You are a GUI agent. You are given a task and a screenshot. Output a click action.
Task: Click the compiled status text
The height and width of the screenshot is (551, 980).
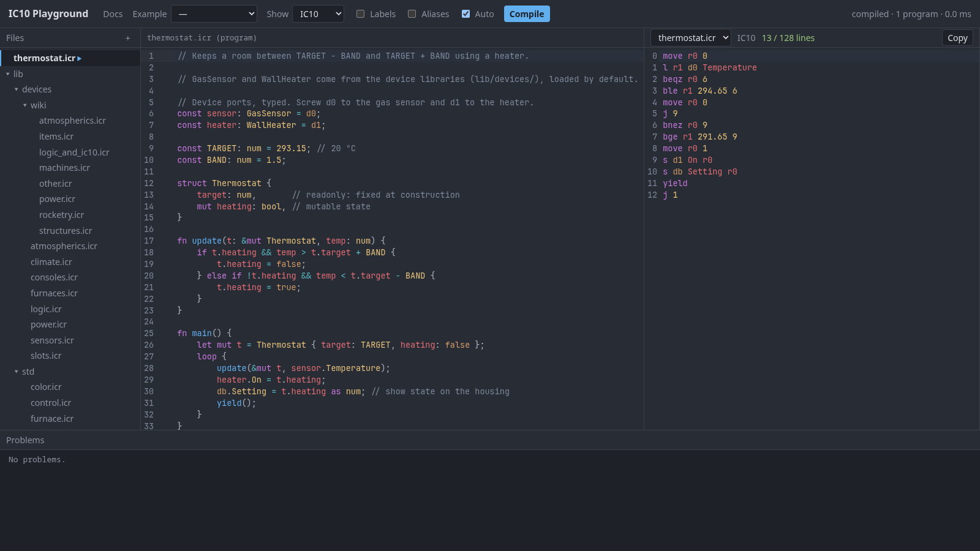pyautogui.click(x=911, y=14)
